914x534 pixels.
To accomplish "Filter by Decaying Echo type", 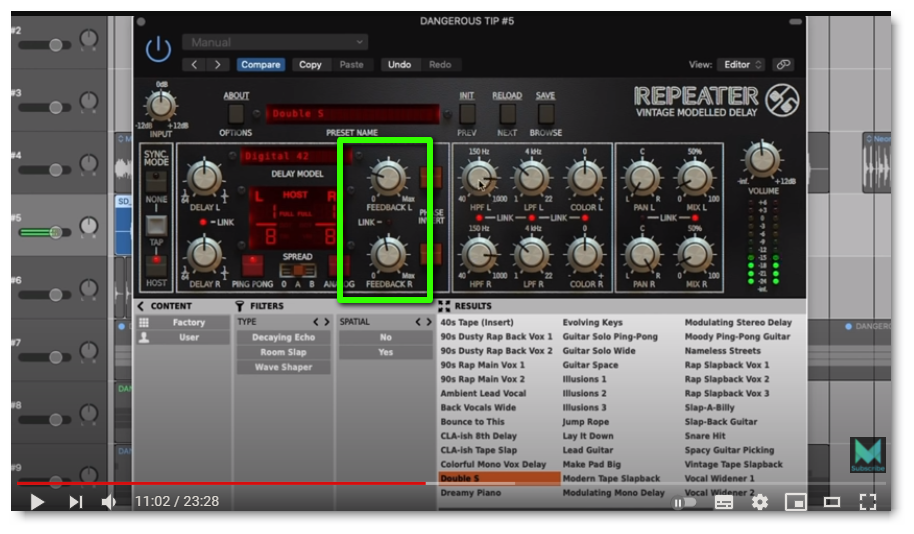I will point(283,338).
